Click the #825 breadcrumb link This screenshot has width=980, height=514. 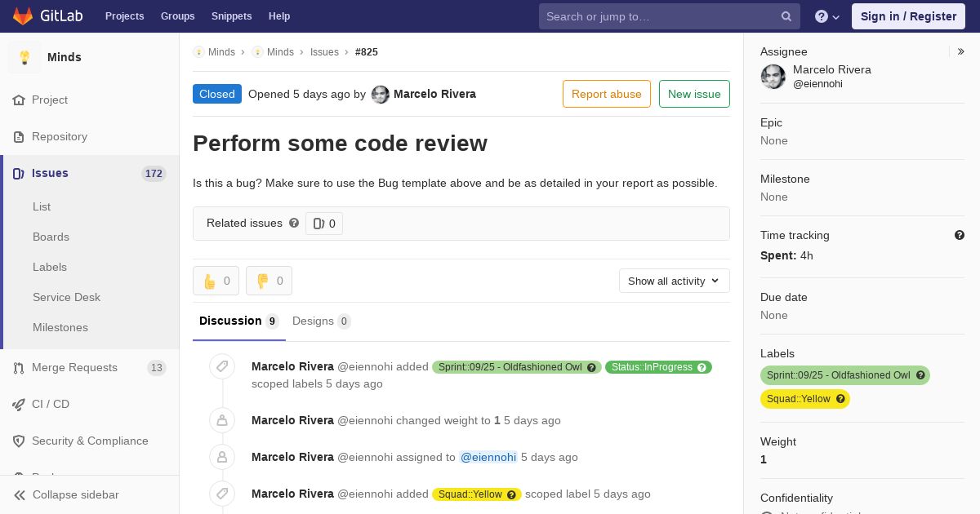[x=367, y=51]
